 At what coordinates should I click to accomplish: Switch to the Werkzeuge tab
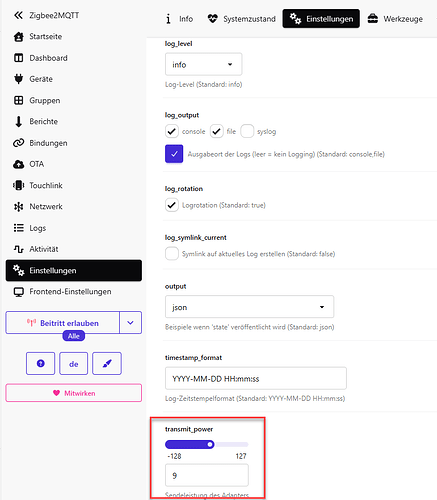[396, 19]
